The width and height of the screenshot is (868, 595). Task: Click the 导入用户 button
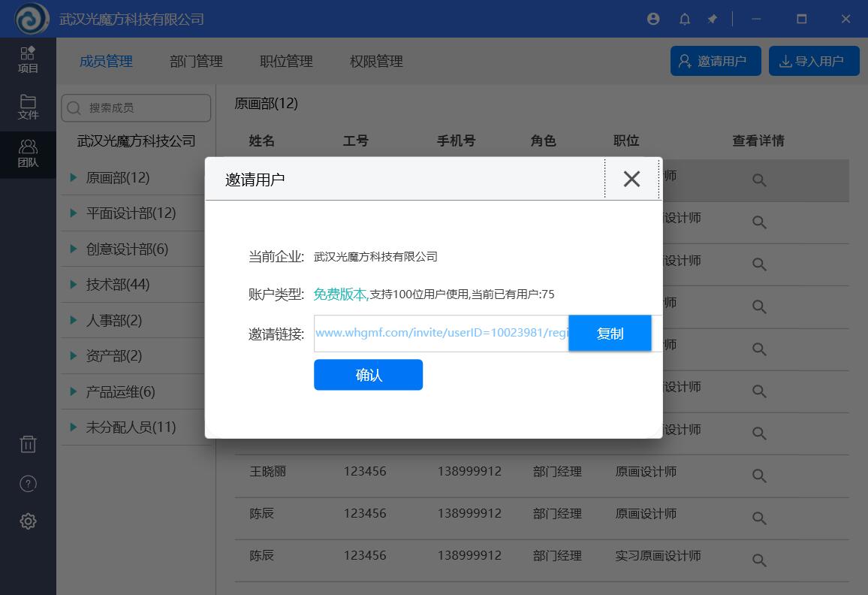point(814,60)
